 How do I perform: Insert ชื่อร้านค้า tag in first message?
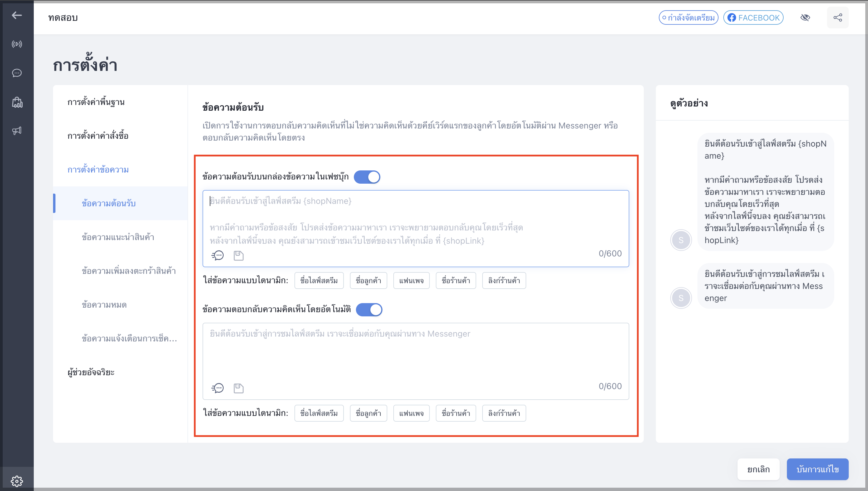[456, 280]
